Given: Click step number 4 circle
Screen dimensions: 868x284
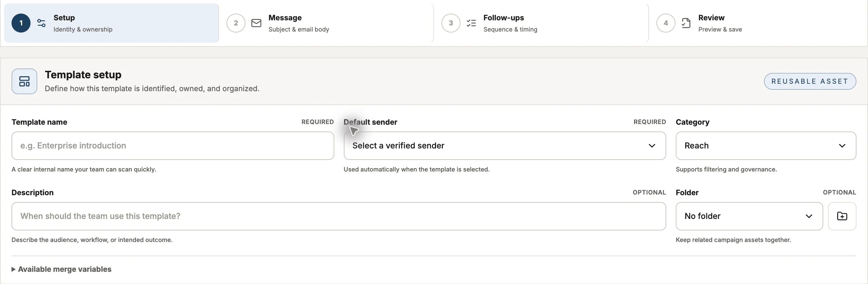Looking at the screenshot, I should (666, 23).
